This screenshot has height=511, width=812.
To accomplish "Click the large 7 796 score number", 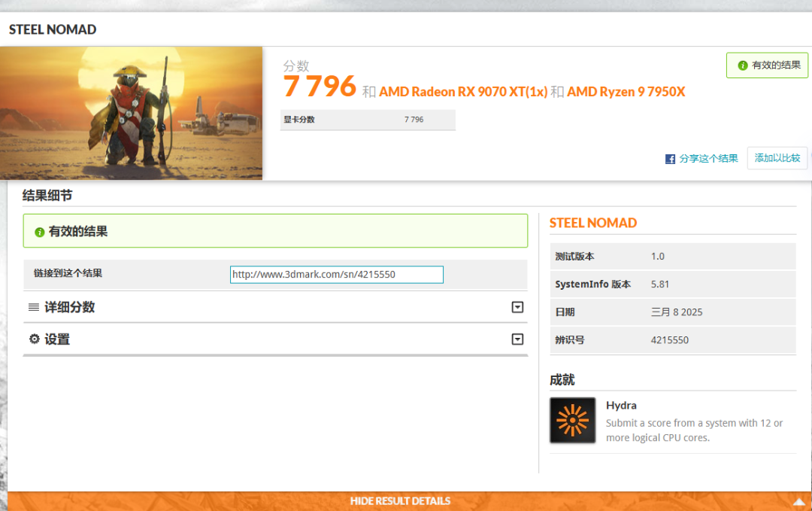I will tap(320, 87).
